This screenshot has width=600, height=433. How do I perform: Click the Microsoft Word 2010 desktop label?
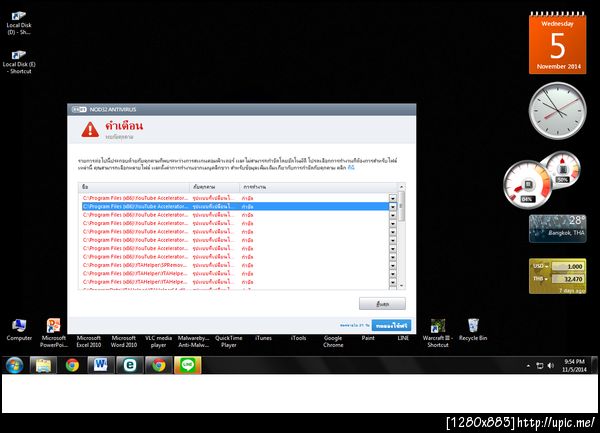click(124, 341)
